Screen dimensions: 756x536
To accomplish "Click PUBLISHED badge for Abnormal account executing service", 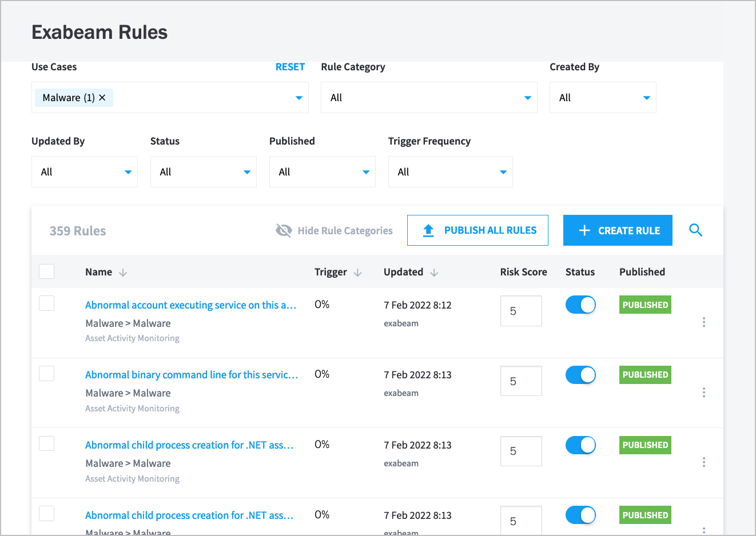I will 645,305.
